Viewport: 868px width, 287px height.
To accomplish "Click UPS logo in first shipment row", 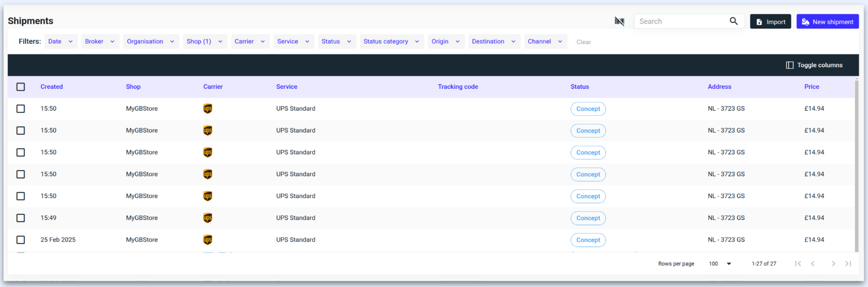I will pyautogui.click(x=208, y=109).
